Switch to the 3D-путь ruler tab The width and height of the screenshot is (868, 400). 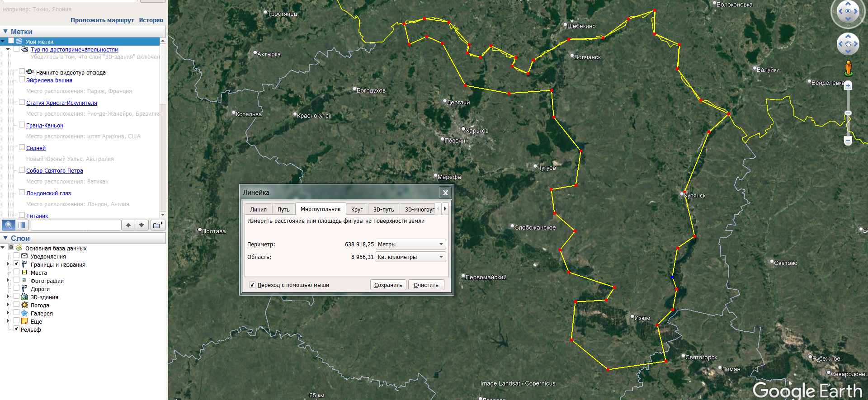click(383, 209)
